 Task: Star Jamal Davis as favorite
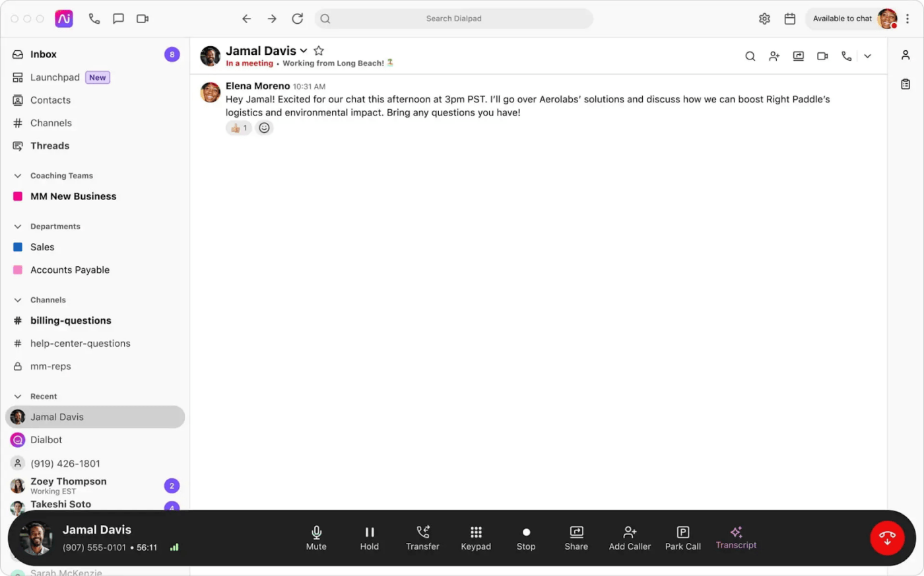point(319,50)
